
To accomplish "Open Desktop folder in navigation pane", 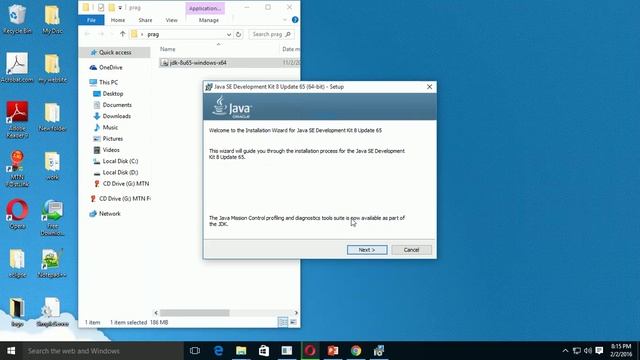I will pos(113,93).
